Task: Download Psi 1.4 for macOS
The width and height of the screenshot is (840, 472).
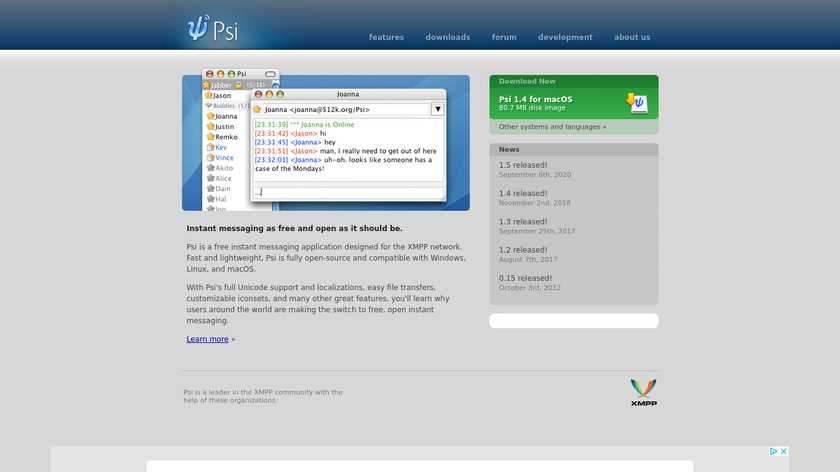Action: tap(535, 99)
